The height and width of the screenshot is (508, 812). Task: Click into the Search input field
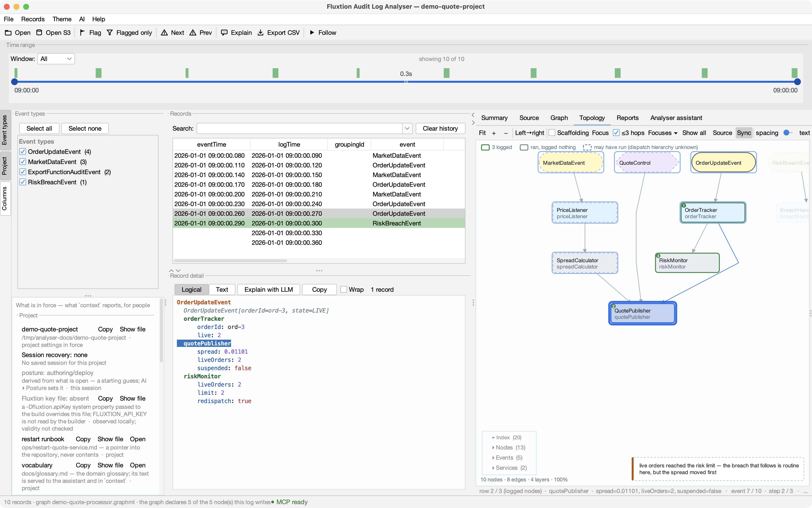coord(300,128)
